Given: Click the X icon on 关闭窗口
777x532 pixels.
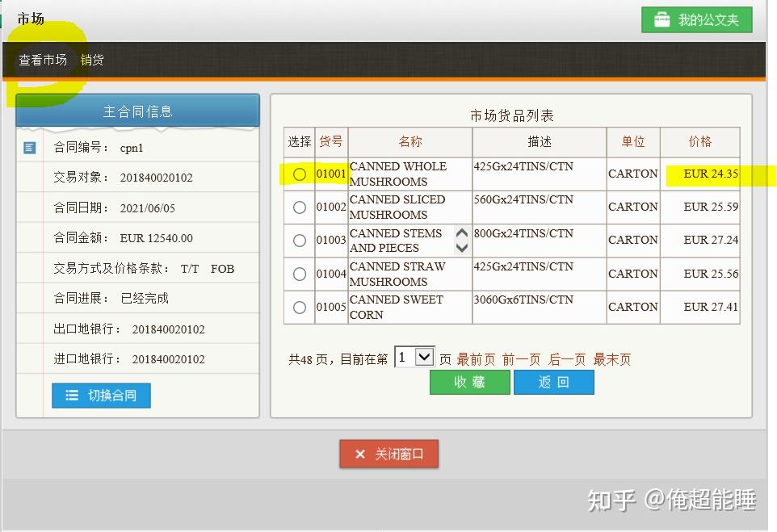Looking at the screenshot, I should click(360, 454).
